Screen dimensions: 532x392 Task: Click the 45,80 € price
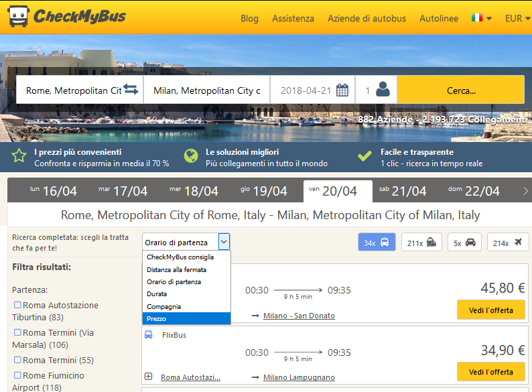coord(503,288)
